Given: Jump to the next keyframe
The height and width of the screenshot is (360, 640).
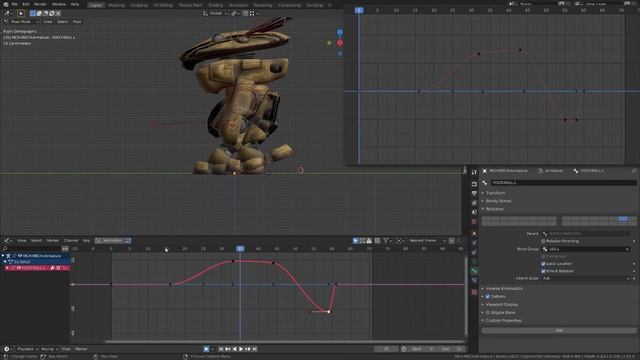Looking at the screenshot, I should [248, 349].
